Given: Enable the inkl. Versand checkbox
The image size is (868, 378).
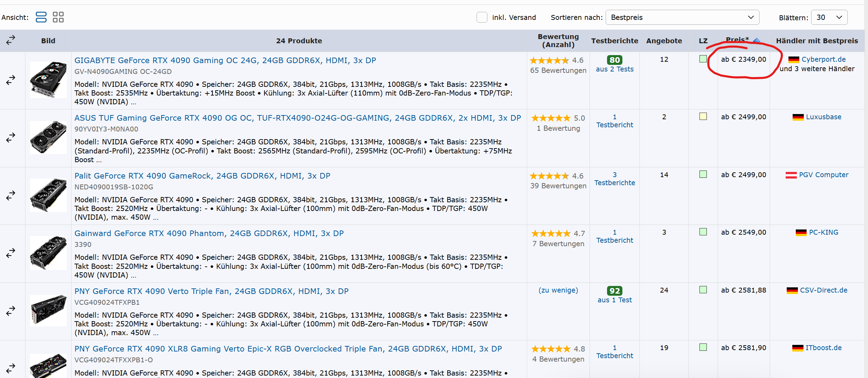Looking at the screenshot, I should tap(482, 17).
